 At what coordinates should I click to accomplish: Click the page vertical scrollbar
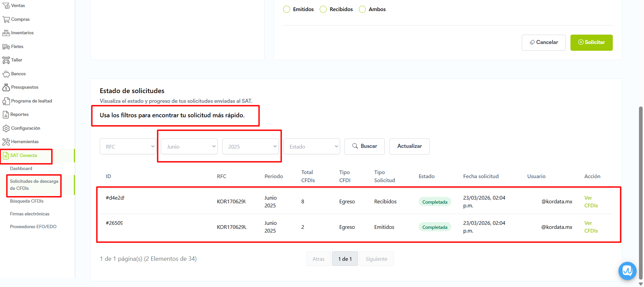tap(640, 192)
